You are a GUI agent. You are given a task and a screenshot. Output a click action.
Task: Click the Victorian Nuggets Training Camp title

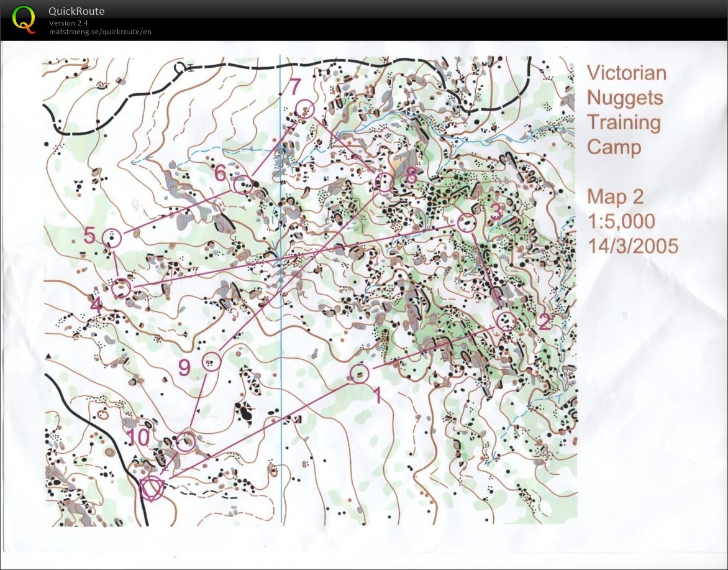point(626,109)
